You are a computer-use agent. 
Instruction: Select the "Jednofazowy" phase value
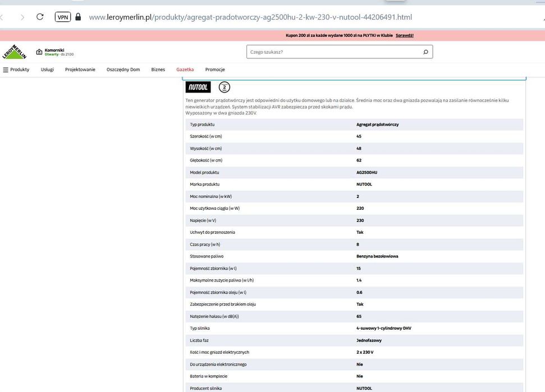click(x=369, y=340)
